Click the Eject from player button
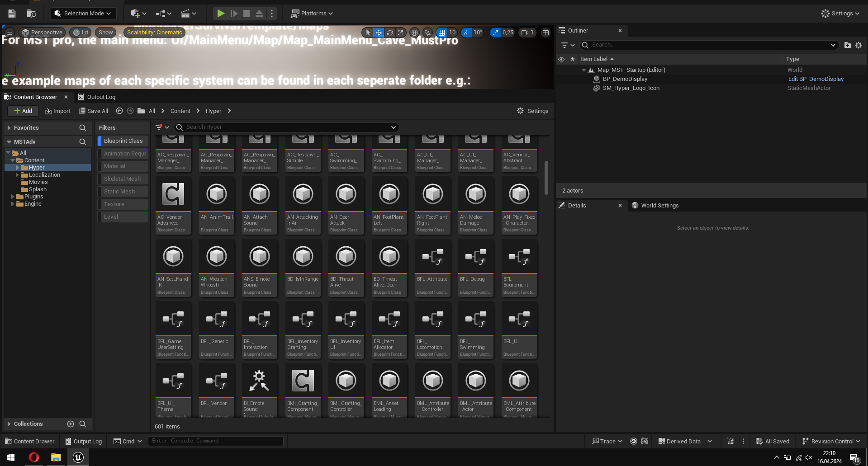Viewport: 868px width, 466px height. pos(259,14)
